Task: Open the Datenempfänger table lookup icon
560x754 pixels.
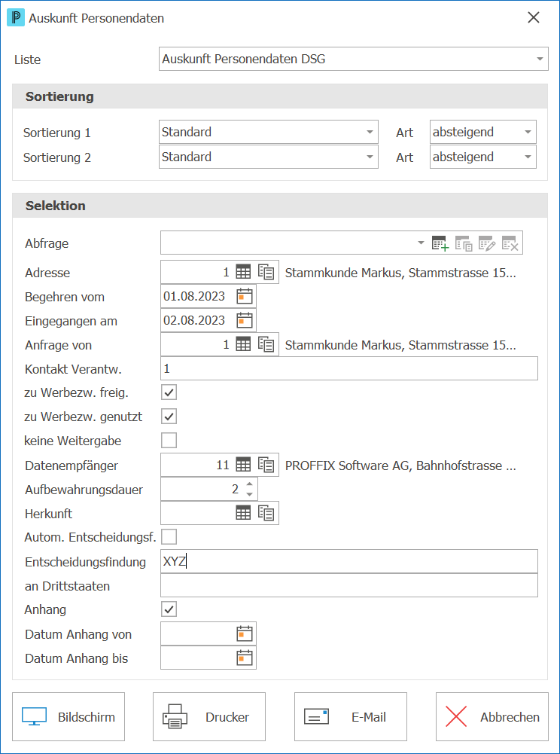Action: (243, 465)
